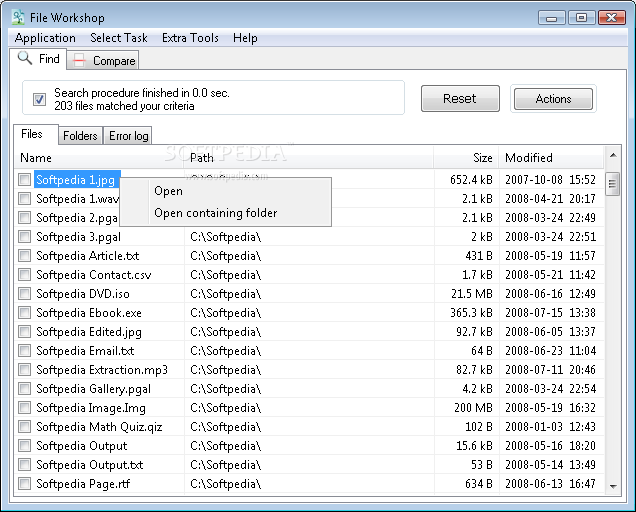
Task: Click the 200 MB size value
Action: click(x=473, y=408)
